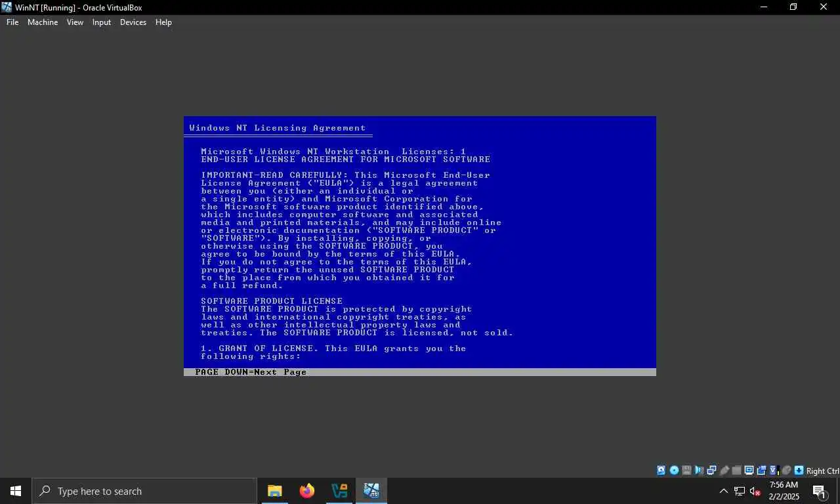The height and width of the screenshot is (504, 840).
Task: Click the 'END-USER LICENSE AGREEMENT FOR MICROSOFT SOFTWARE' line
Action: (x=345, y=159)
